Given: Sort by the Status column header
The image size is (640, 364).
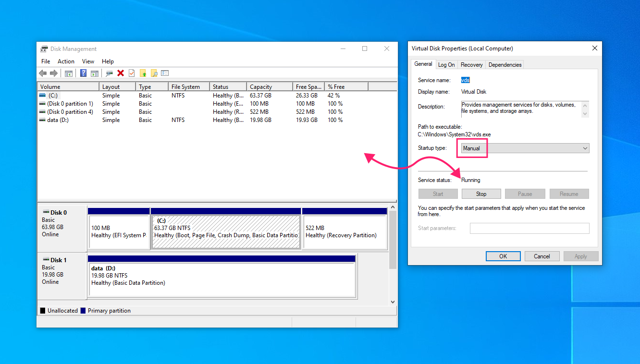Looking at the screenshot, I should 228,87.
